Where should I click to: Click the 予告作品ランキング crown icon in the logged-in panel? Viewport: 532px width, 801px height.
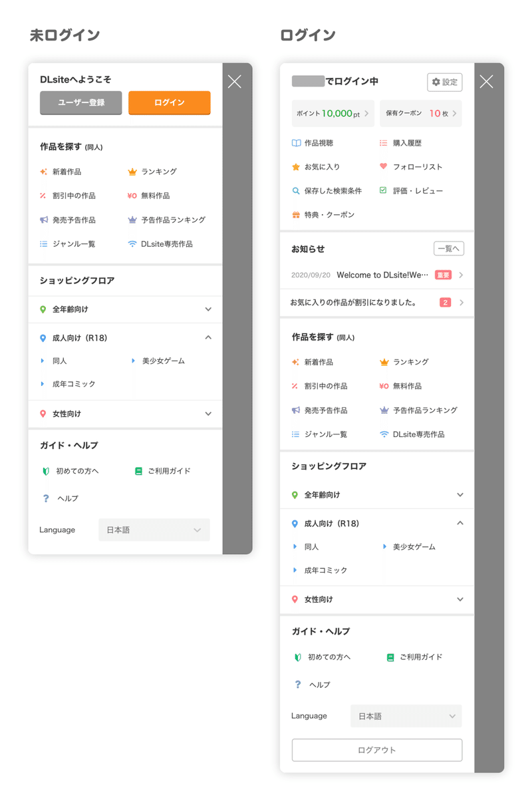[384, 410]
